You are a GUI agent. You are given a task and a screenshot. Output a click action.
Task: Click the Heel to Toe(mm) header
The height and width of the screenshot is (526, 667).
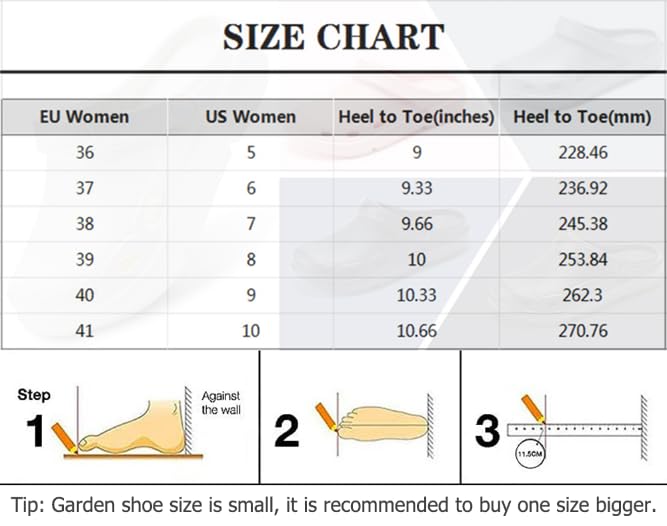click(582, 117)
